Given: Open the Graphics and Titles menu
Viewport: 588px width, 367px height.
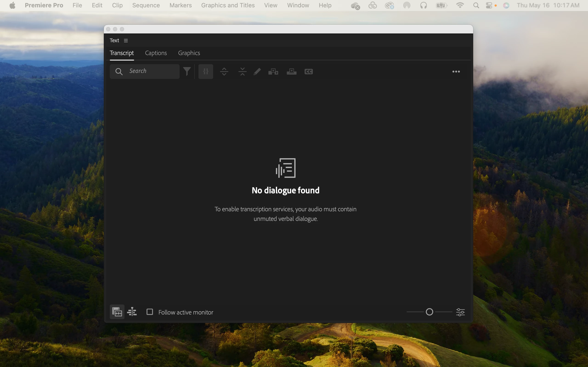Looking at the screenshot, I should (228, 5).
